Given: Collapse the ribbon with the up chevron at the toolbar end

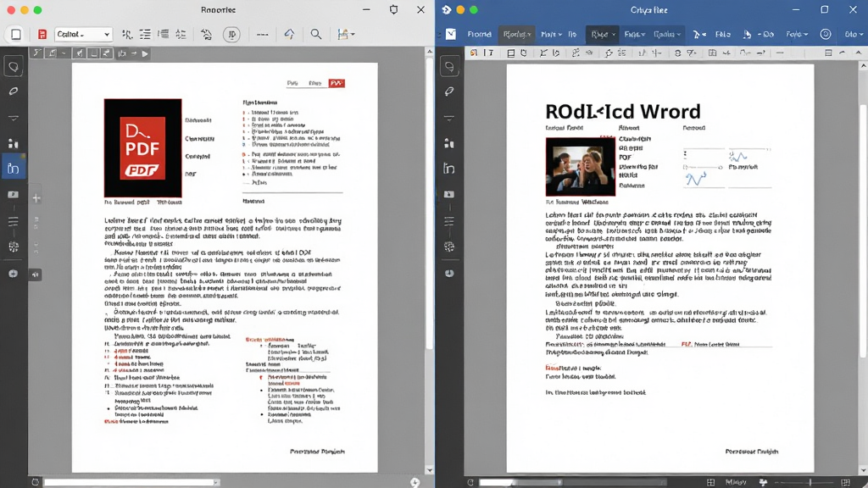Looking at the screenshot, I should pos(859,53).
